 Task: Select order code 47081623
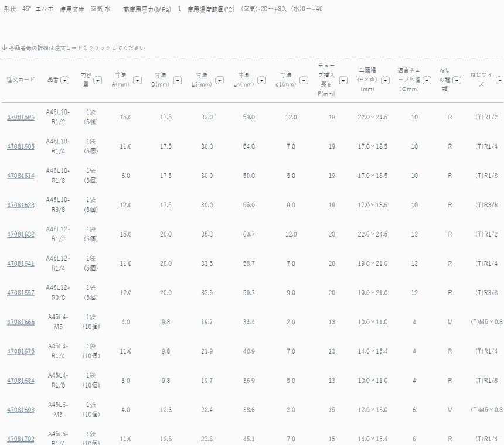(21, 205)
